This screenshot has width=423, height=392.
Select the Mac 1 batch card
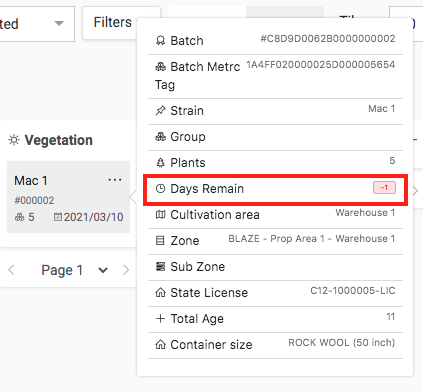pyautogui.click(x=68, y=197)
